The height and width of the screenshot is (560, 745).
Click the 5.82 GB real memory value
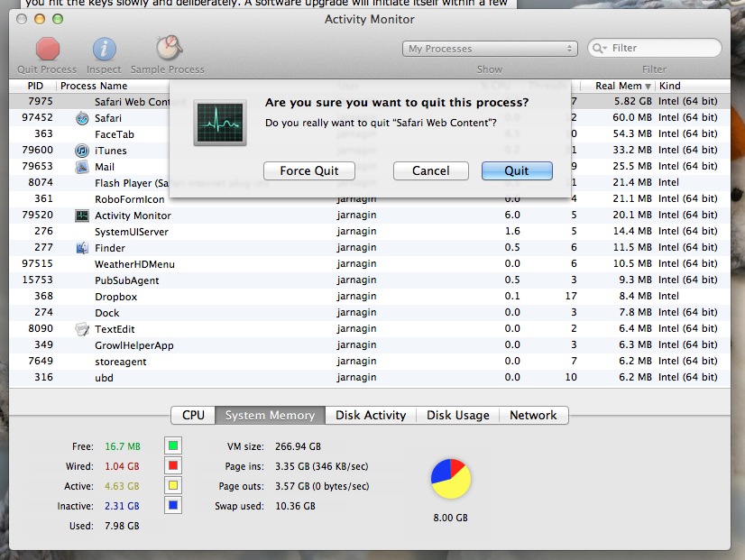(x=632, y=102)
